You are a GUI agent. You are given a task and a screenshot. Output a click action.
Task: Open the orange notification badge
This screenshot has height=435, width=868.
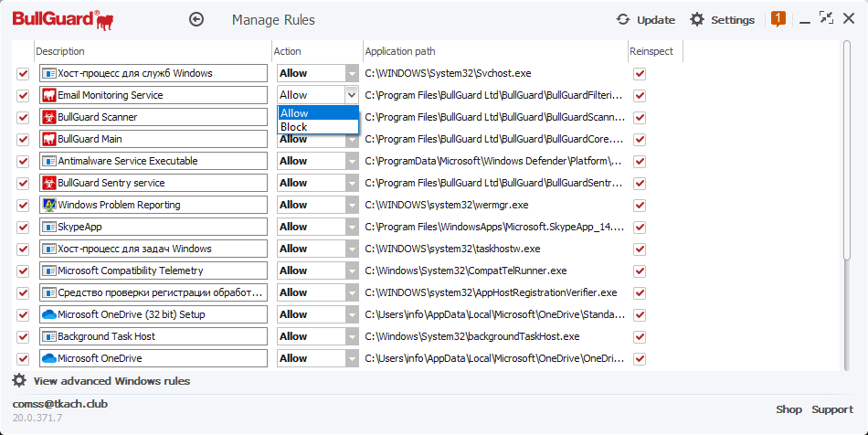coord(778,18)
